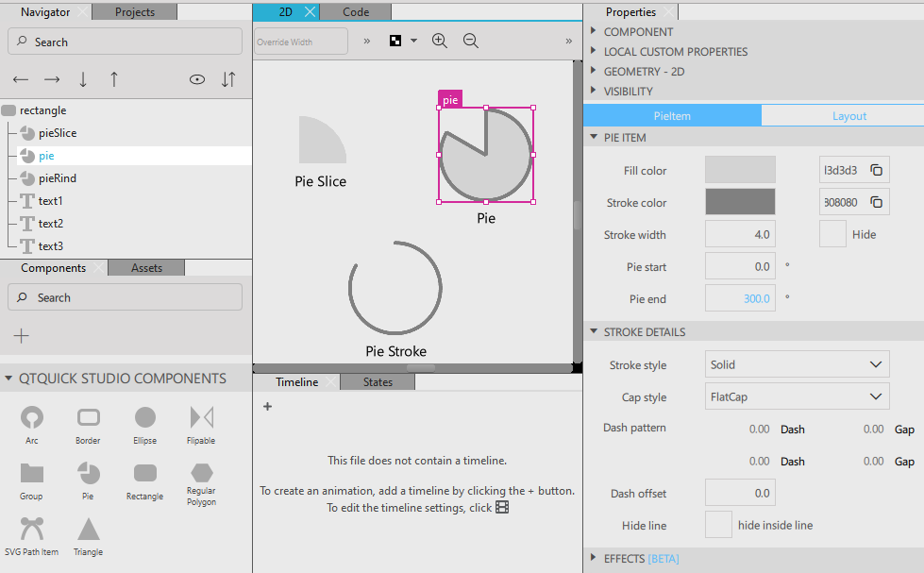The width and height of the screenshot is (924, 573).
Task: Pick the SVG Path Item component
Action: click(x=32, y=529)
